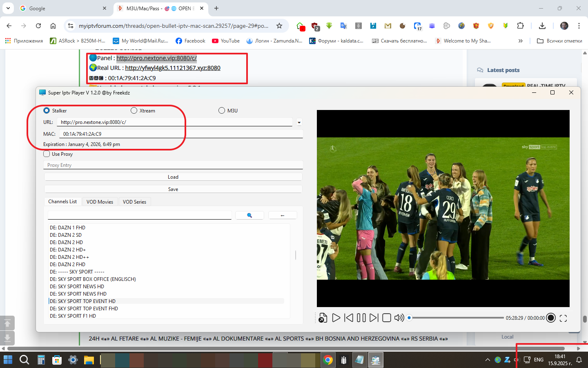Open File Explorer from the taskbar
The width and height of the screenshot is (588, 368).
(89, 360)
